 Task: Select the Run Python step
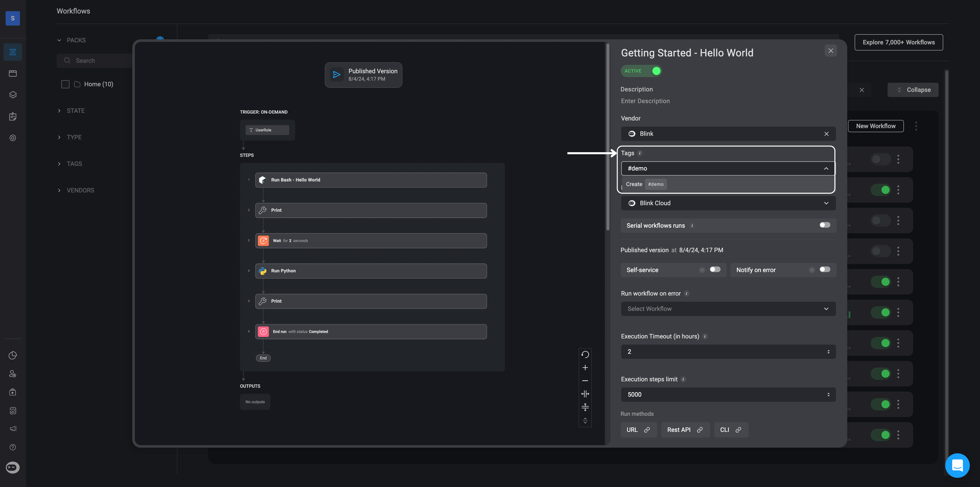pos(371,271)
